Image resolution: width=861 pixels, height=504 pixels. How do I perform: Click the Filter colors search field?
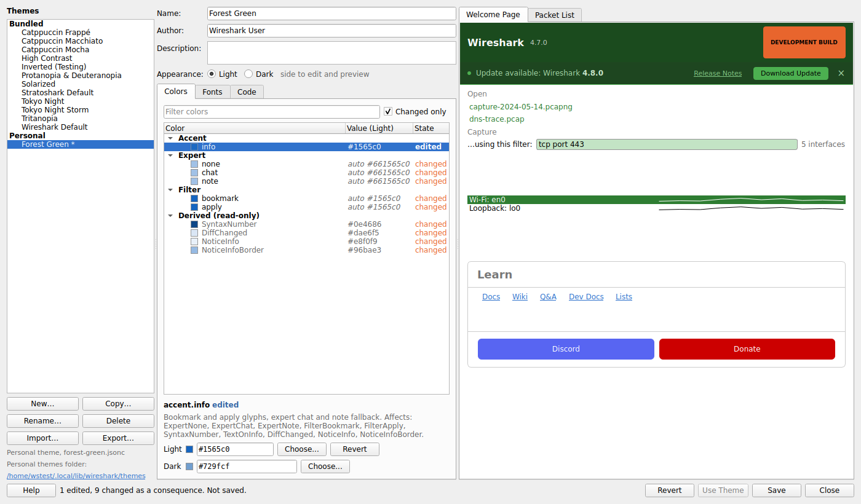point(272,112)
